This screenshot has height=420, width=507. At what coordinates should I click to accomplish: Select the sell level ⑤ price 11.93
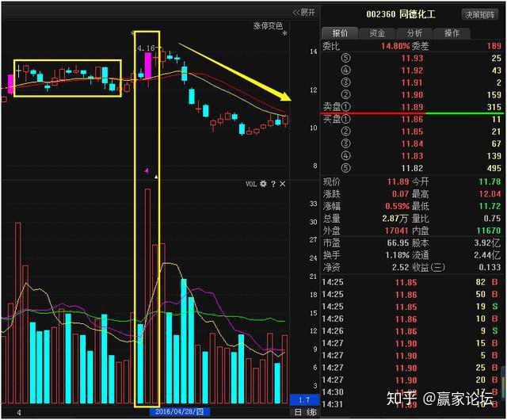coord(412,58)
